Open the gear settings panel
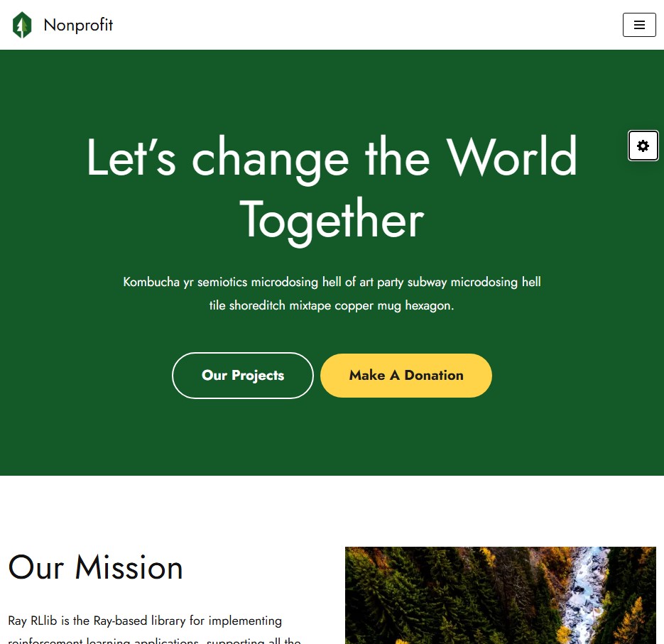Screen dimensions: 664x644 click(x=643, y=146)
